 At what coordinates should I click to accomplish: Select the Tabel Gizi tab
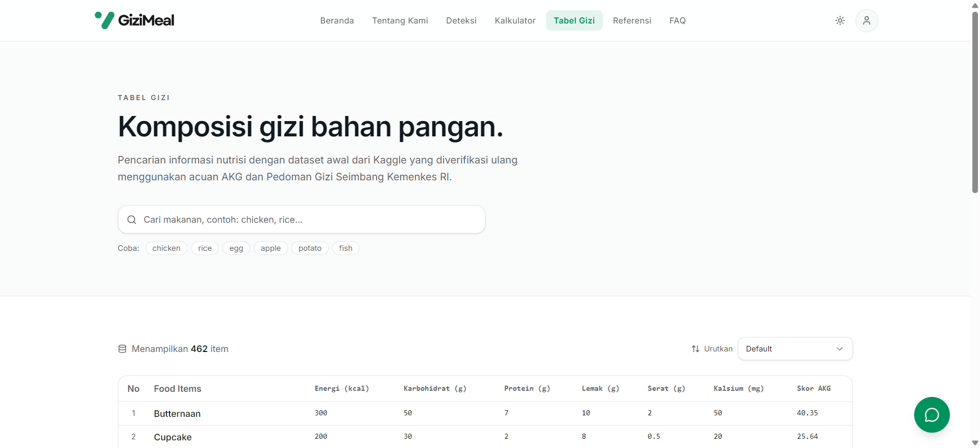coord(574,20)
